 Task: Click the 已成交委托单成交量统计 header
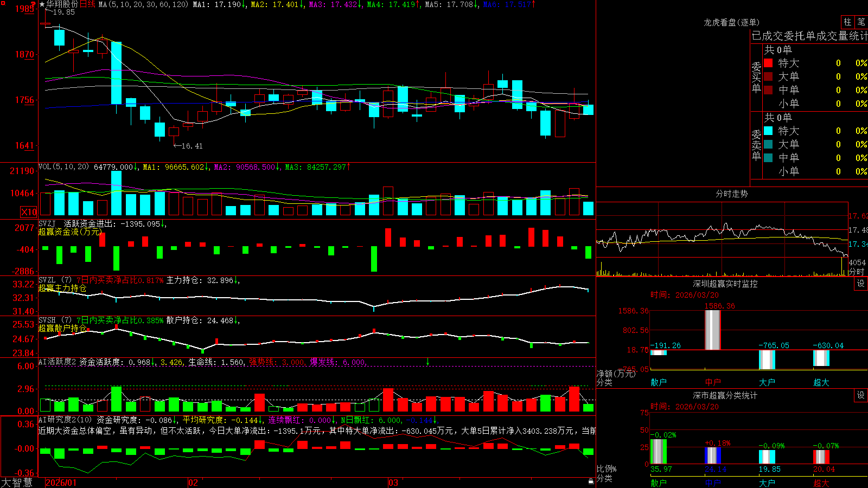[x=809, y=36]
